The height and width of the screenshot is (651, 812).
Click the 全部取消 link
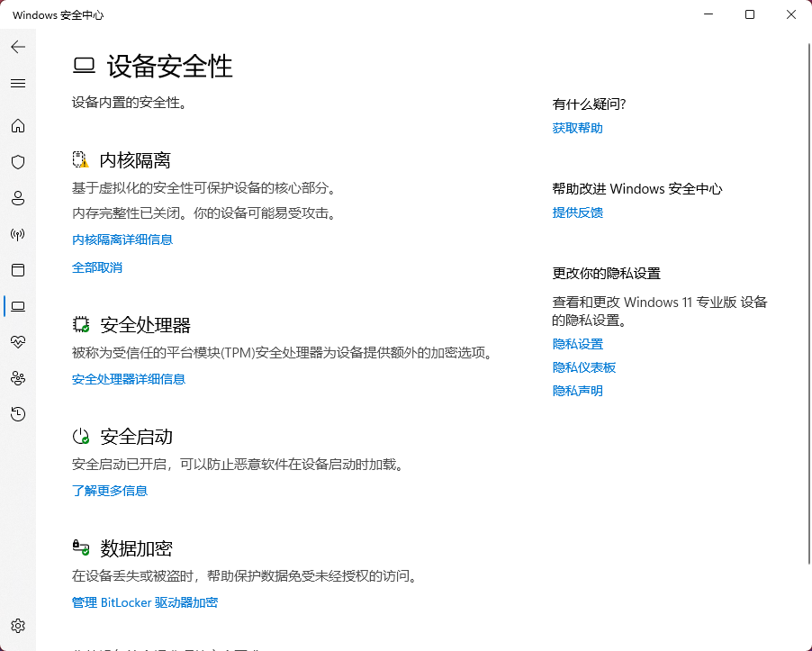(x=97, y=267)
